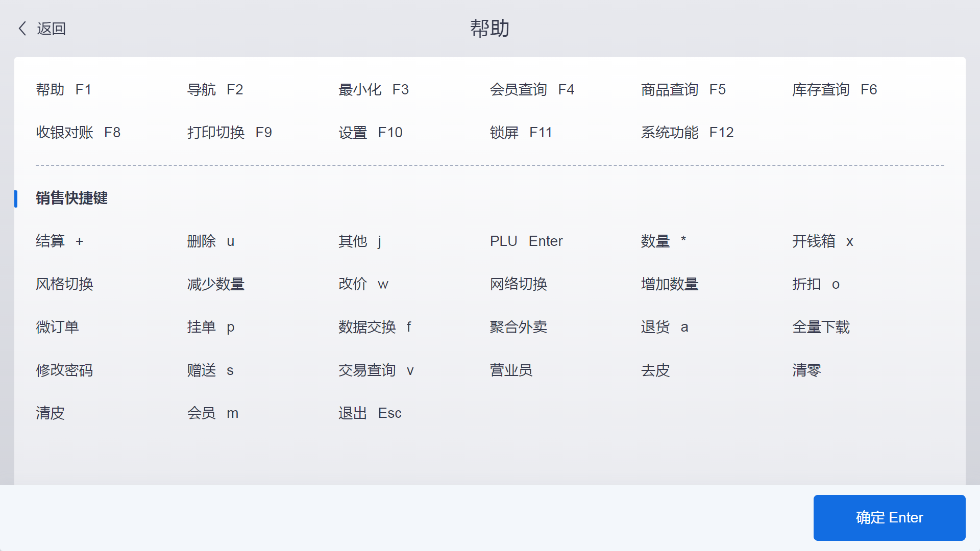The image size is (980, 551).
Task: Select the 锁屏 F11 entry
Action: click(521, 133)
